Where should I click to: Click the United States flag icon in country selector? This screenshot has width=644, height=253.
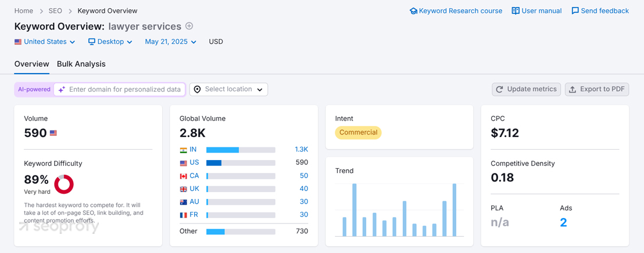[18, 42]
